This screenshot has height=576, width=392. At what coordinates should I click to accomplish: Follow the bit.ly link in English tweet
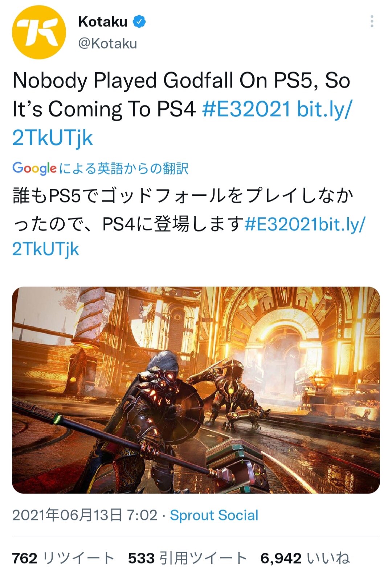[324, 109]
